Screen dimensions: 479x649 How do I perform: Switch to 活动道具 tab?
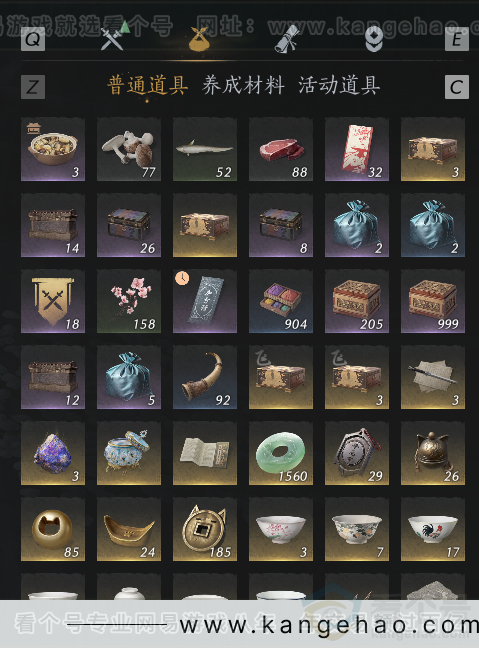pyautogui.click(x=339, y=86)
